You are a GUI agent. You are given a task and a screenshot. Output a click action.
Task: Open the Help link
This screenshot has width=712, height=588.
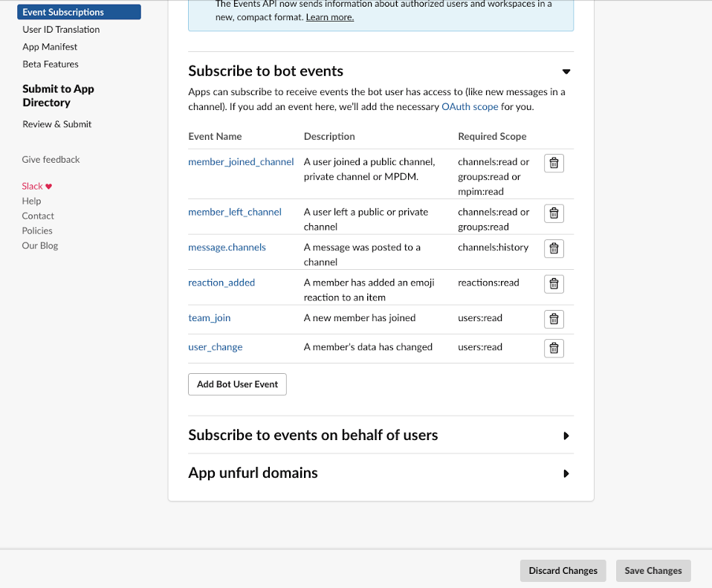coord(31,201)
